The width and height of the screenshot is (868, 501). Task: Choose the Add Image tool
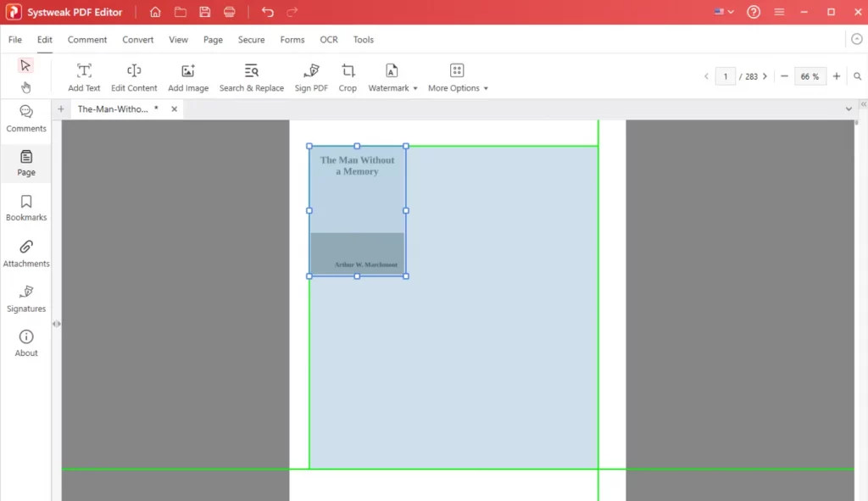tap(188, 77)
